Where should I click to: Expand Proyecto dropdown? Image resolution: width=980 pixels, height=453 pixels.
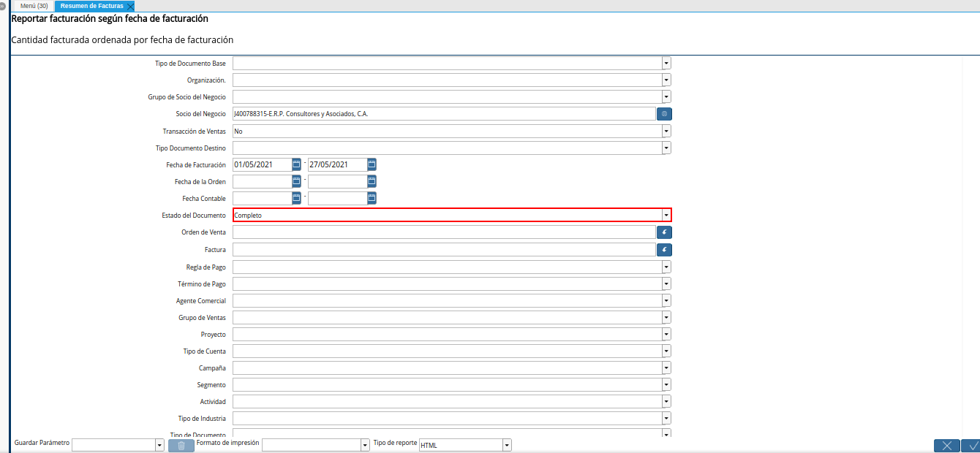(x=666, y=335)
